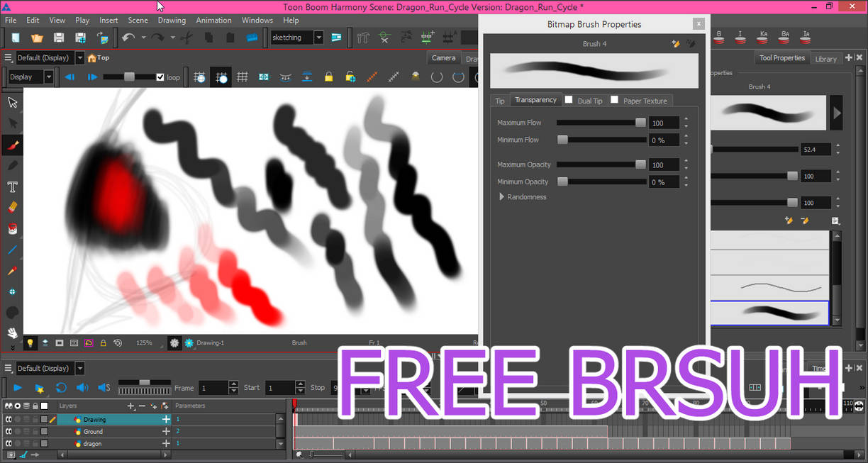
Task: Select the Pencil tool
Action: [x=12, y=165]
